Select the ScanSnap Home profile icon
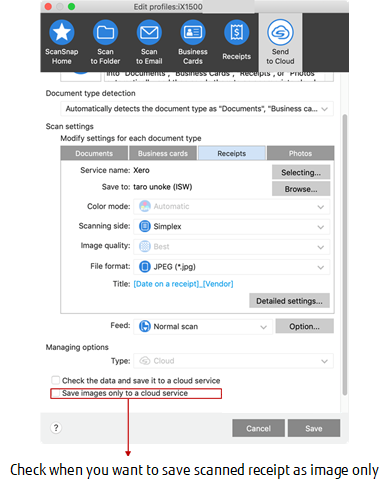The image size is (389, 488). click(x=62, y=32)
